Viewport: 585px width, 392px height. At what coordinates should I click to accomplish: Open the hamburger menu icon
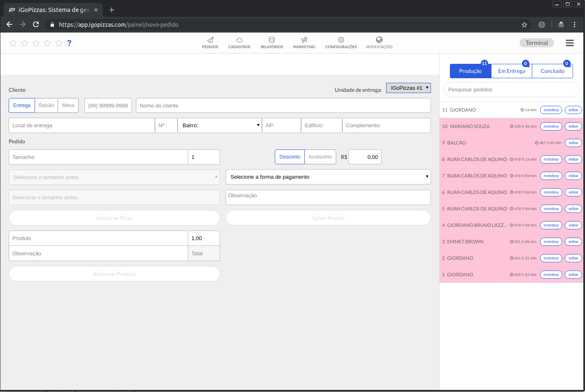click(570, 43)
